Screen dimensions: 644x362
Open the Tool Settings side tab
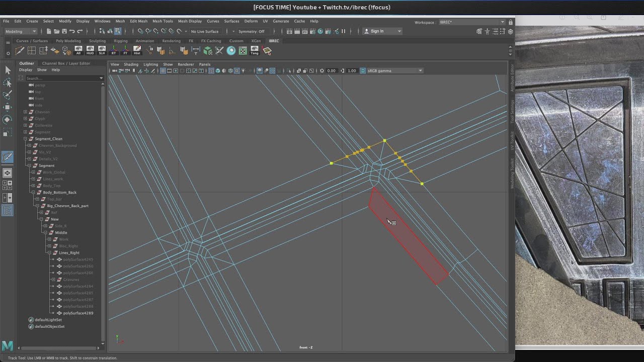point(512,112)
